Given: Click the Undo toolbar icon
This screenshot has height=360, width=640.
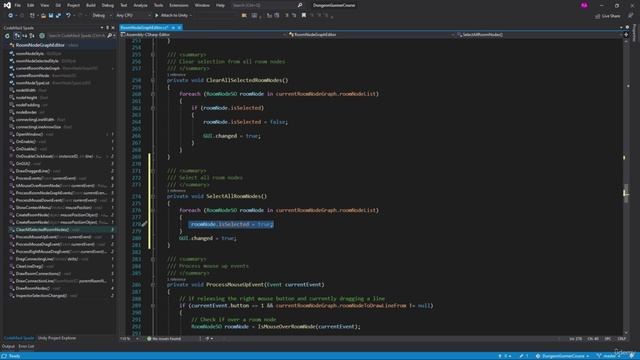Looking at the screenshot, I should pos(68,16).
